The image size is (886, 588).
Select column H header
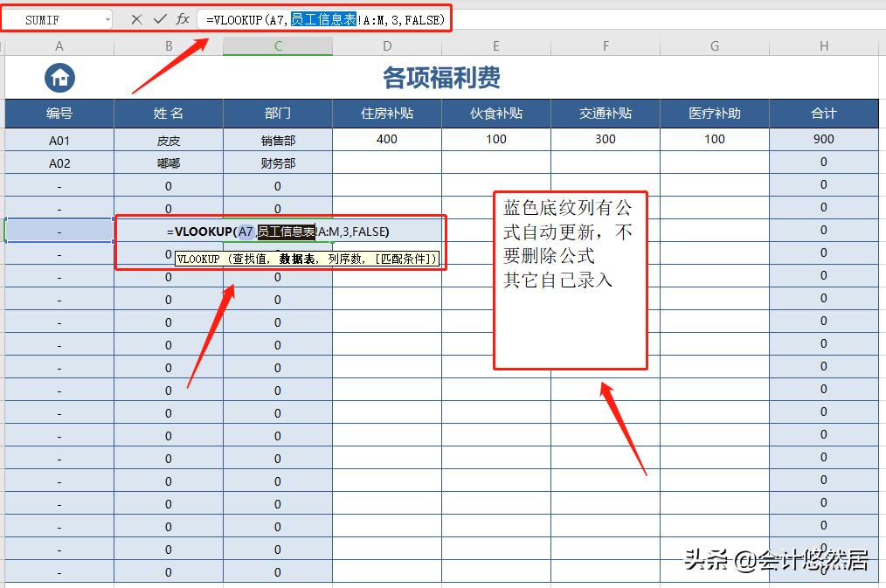pos(822,45)
